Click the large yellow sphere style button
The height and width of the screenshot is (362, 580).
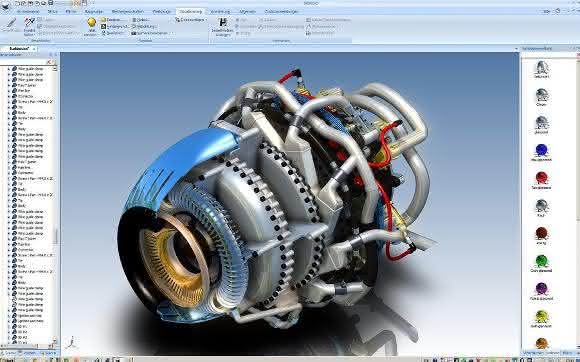91,22
